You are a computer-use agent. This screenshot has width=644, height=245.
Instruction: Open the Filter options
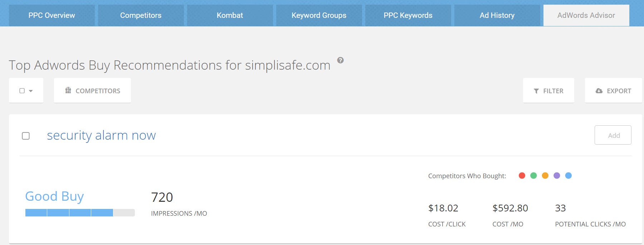coord(548,91)
